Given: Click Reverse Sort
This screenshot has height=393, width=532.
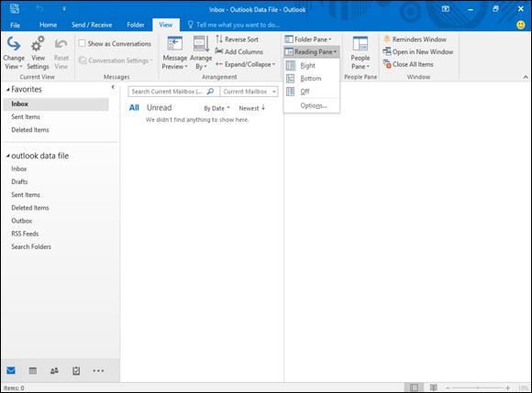Looking at the screenshot, I should (x=238, y=39).
